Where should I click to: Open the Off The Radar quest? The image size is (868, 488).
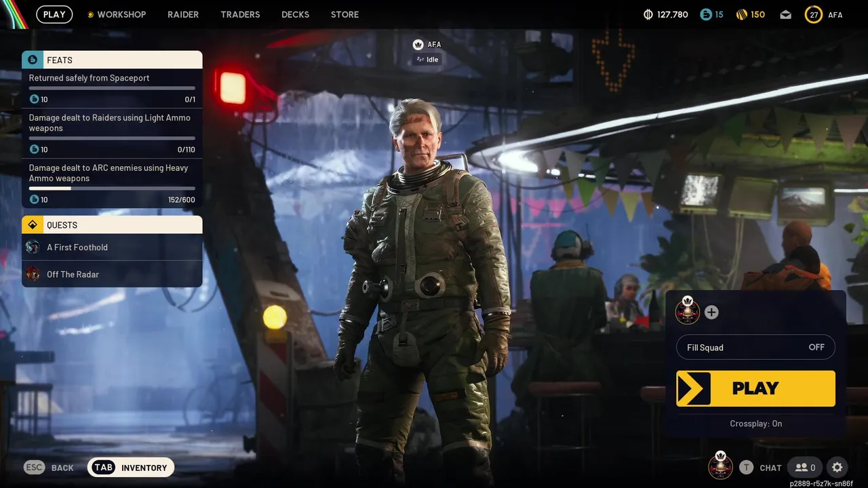(112, 274)
